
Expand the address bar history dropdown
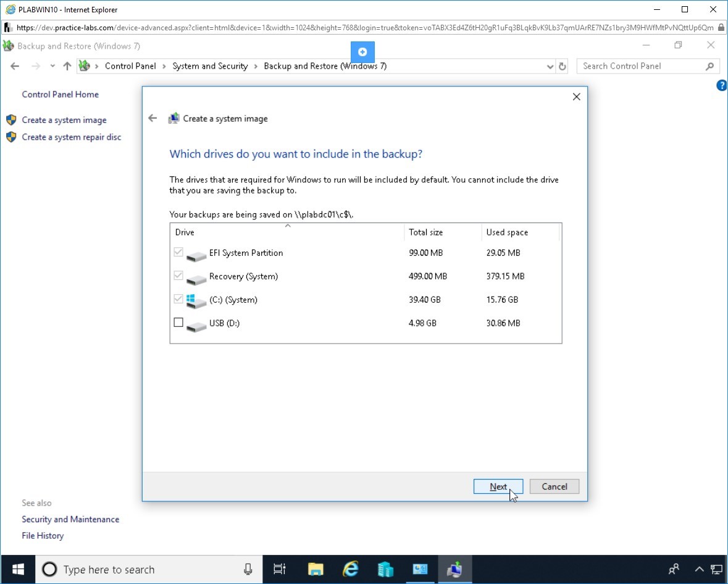coord(550,67)
